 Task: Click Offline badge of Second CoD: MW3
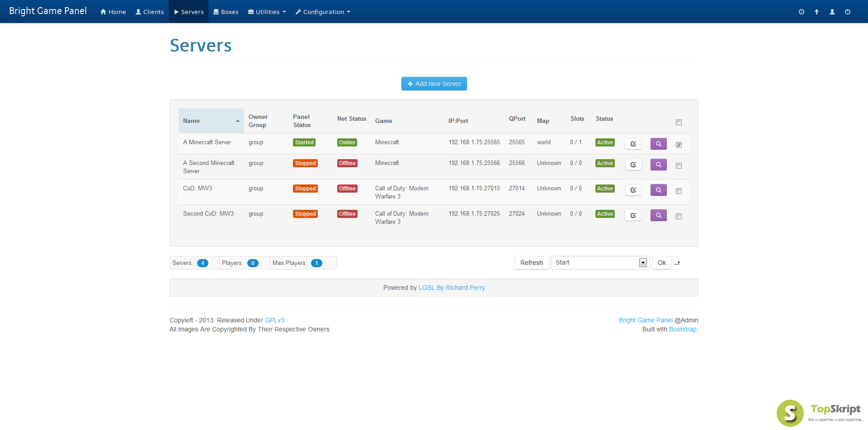tap(347, 214)
